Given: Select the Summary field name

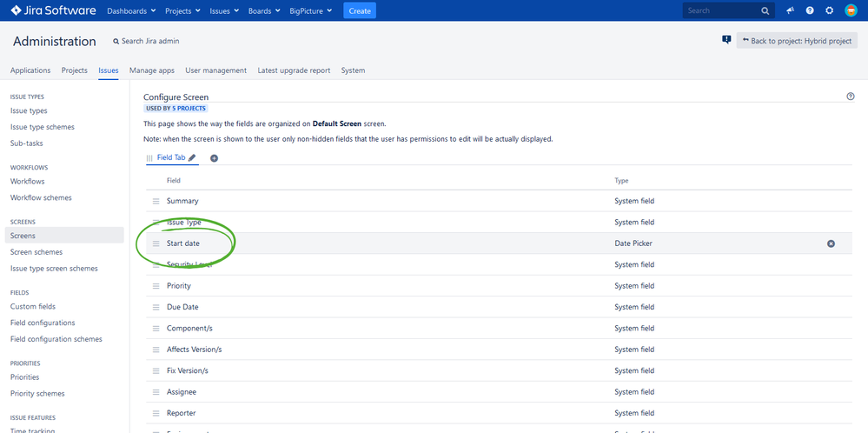Looking at the screenshot, I should point(182,201).
